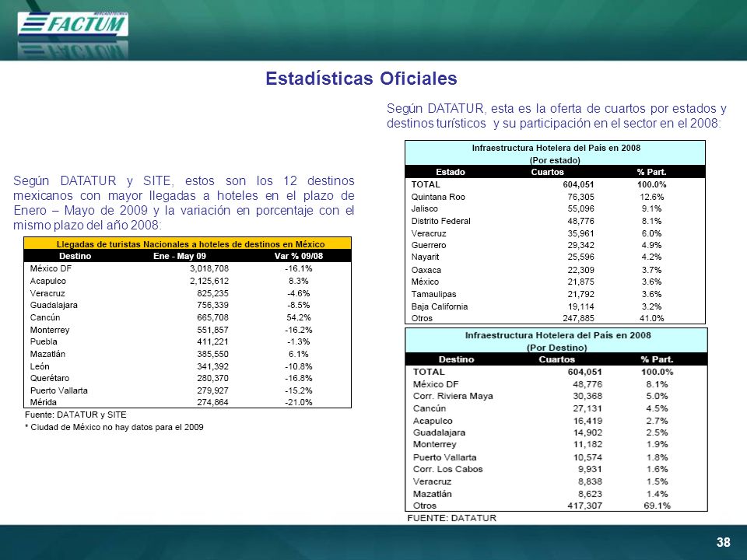The width and height of the screenshot is (747, 560).
Task: Click the México DF value 3,018,708
Action: (x=209, y=268)
